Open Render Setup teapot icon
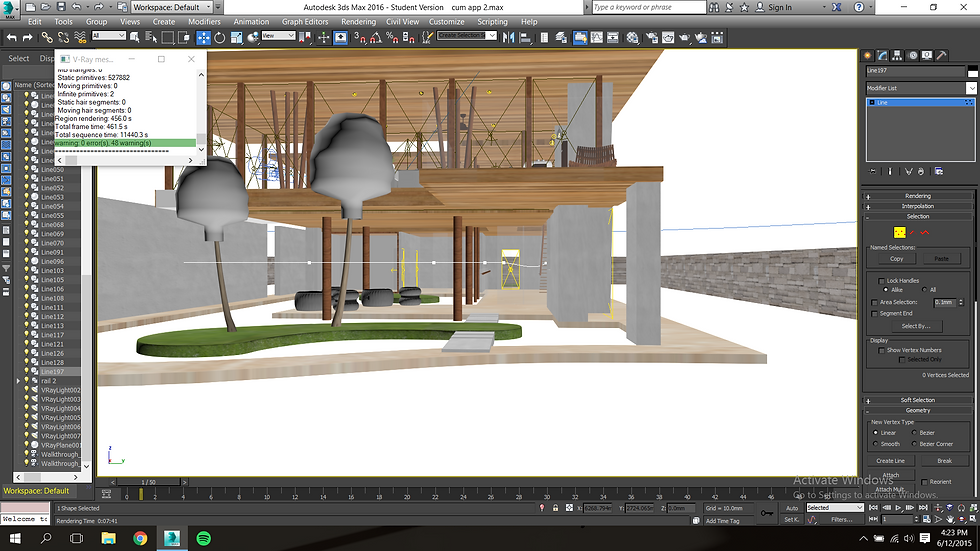980x551 pixels. pyautogui.click(x=652, y=38)
